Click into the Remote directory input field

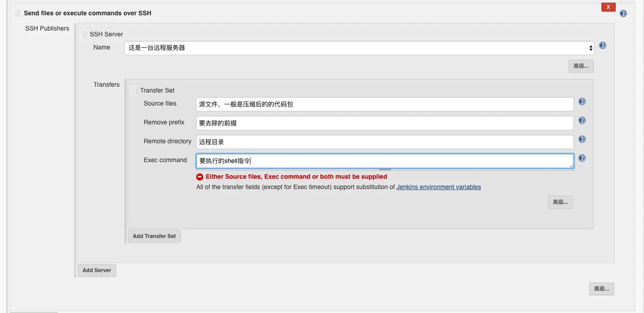tap(385, 142)
